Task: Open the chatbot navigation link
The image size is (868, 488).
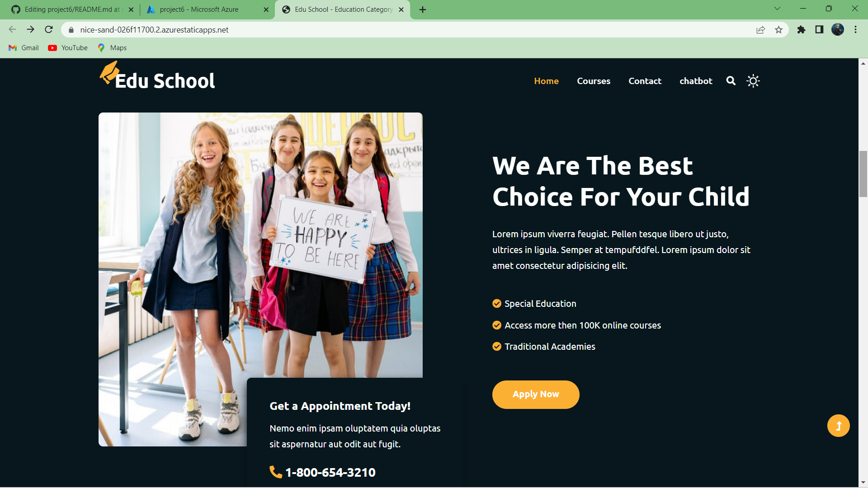Action: click(x=695, y=81)
